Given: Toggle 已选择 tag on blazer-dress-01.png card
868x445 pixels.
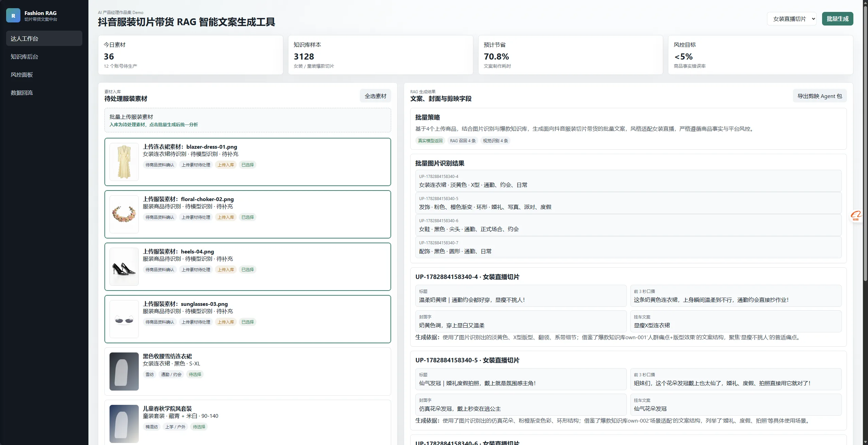Looking at the screenshot, I should pyautogui.click(x=248, y=165).
